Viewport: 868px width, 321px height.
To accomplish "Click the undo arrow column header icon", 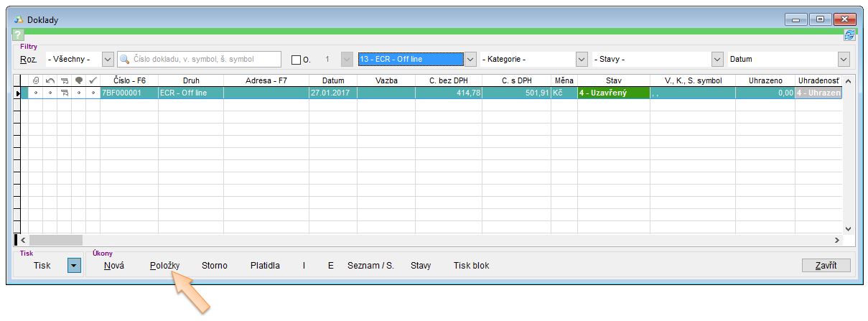I will 50,81.
